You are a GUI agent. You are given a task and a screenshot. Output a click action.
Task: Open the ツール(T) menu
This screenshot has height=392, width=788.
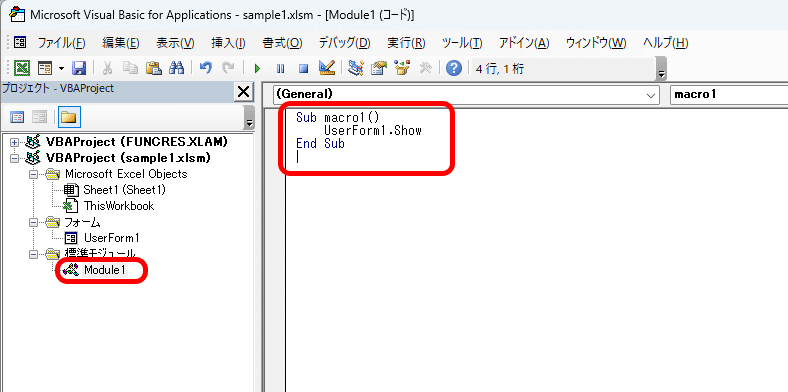pos(462,43)
